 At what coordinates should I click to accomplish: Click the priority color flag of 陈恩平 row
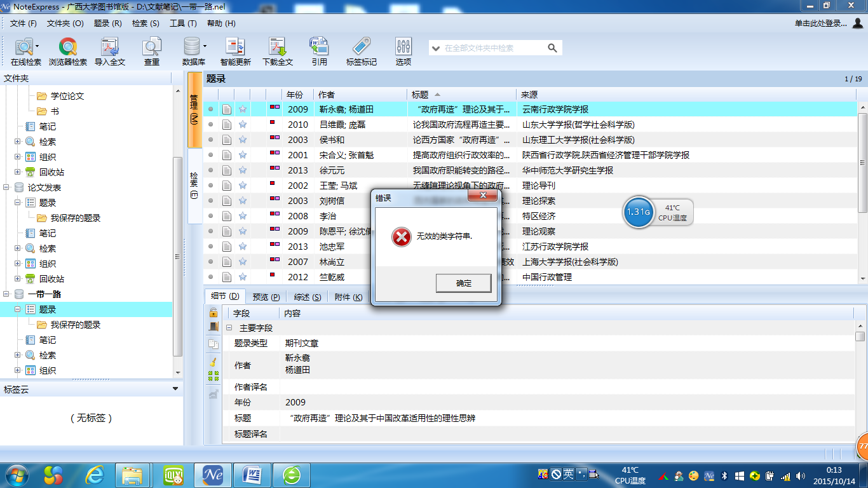(x=275, y=229)
